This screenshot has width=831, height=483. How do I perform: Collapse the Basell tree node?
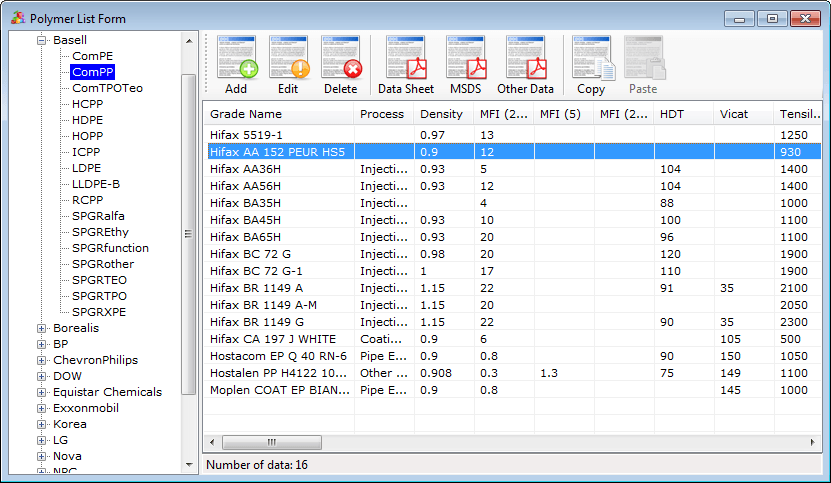point(41,40)
